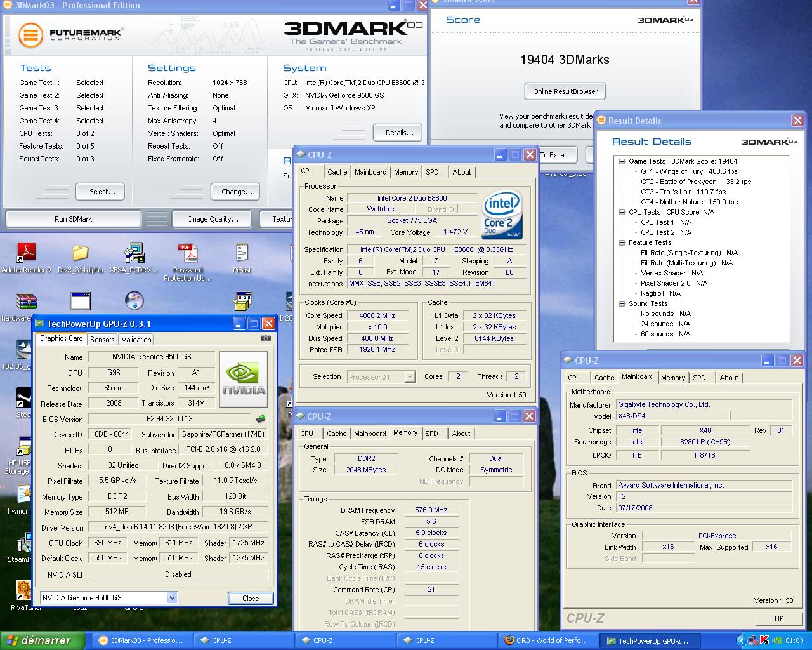This screenshot has height=650, width=812.
Task: Open the Processor #1 selection dropdown
Action: [x=410, y=377]
